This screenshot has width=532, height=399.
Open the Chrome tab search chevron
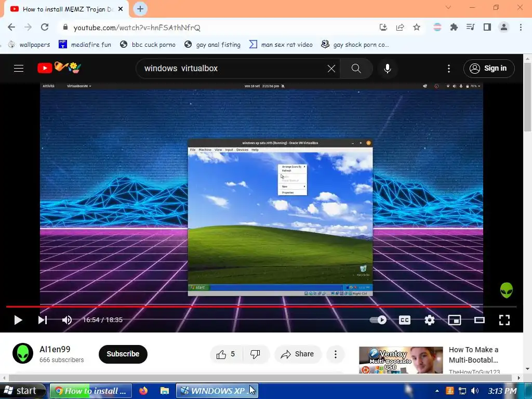(448, 7)
